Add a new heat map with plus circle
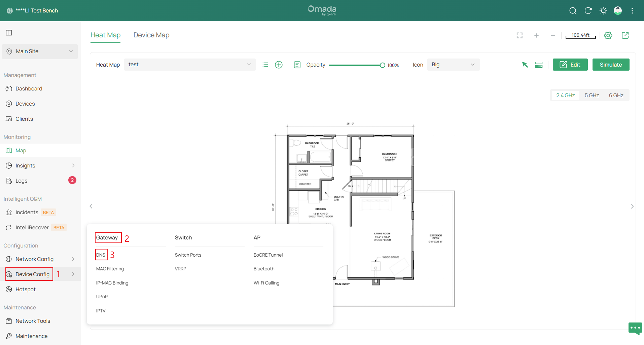Image resolution: width=644 pixels, height=345 pixels. click(278, 65)
